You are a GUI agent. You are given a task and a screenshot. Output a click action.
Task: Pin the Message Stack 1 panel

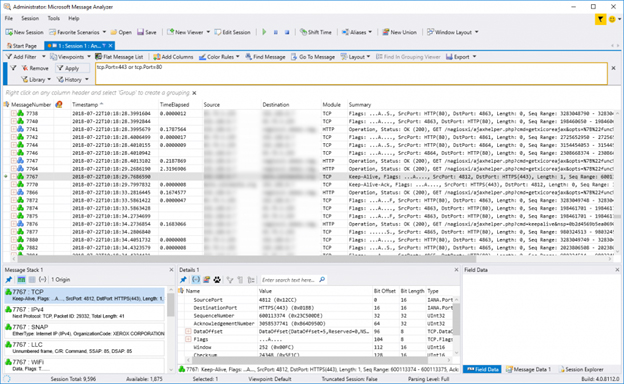pyautogui.click(x=9, y=280)
